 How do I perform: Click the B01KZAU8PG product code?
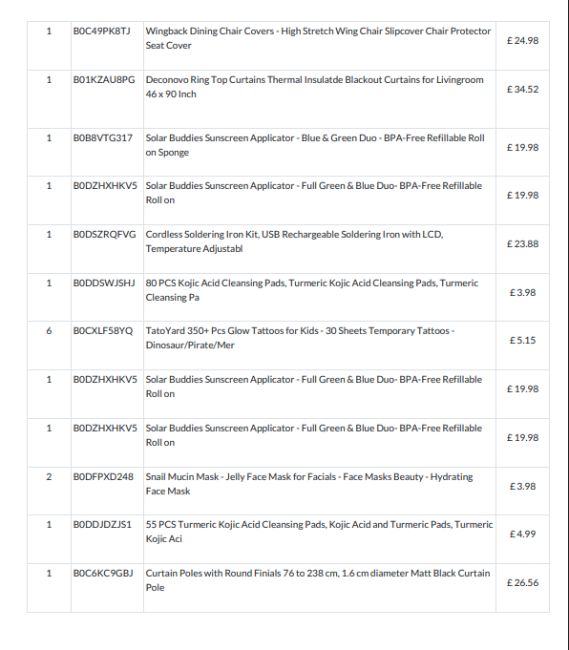pos(104,80)
